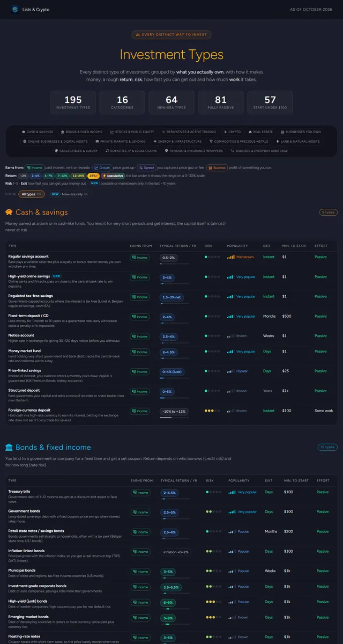343x644 pixels.
Task: Jump to Stocks & Public Equity chip
Action: pos(132,131)
